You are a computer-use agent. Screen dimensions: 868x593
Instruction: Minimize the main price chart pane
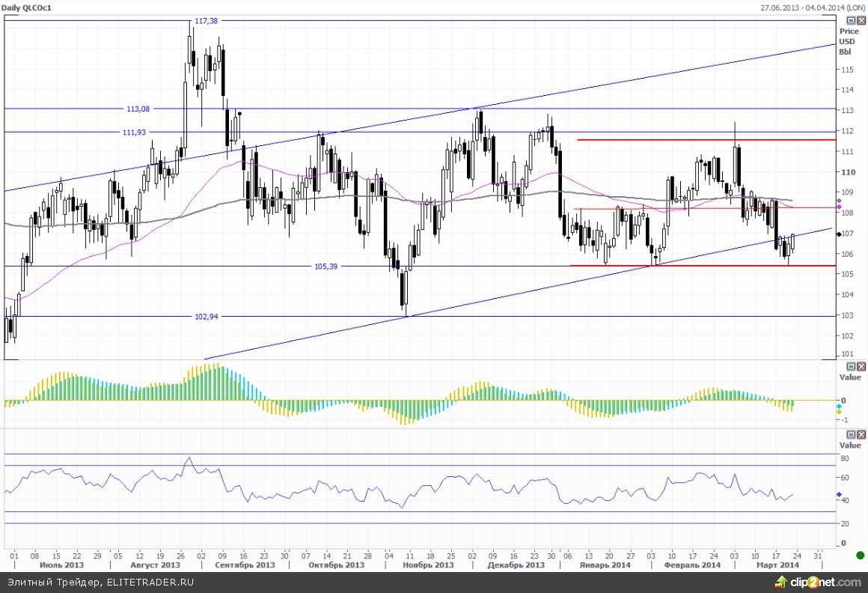click(x=851, y=20)
